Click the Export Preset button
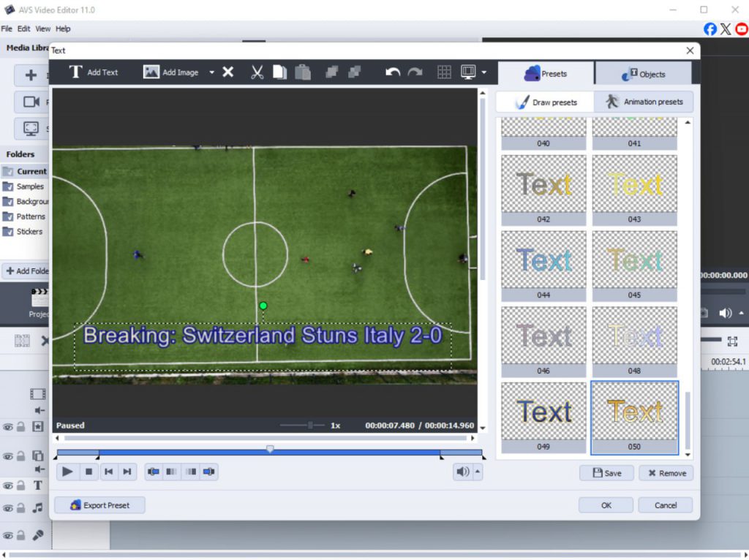This screenshot has width=749, height=560. tap(99, 504)
